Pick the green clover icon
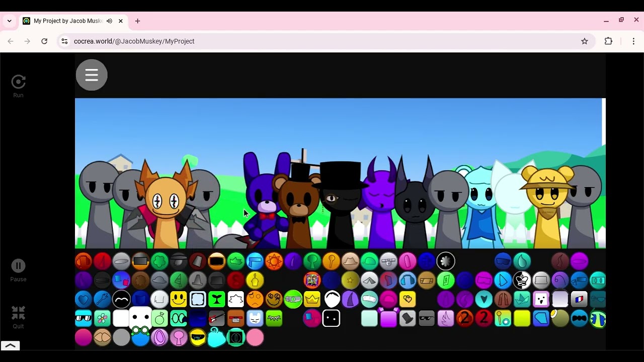 pyautogui.click(x=159, y=261)
